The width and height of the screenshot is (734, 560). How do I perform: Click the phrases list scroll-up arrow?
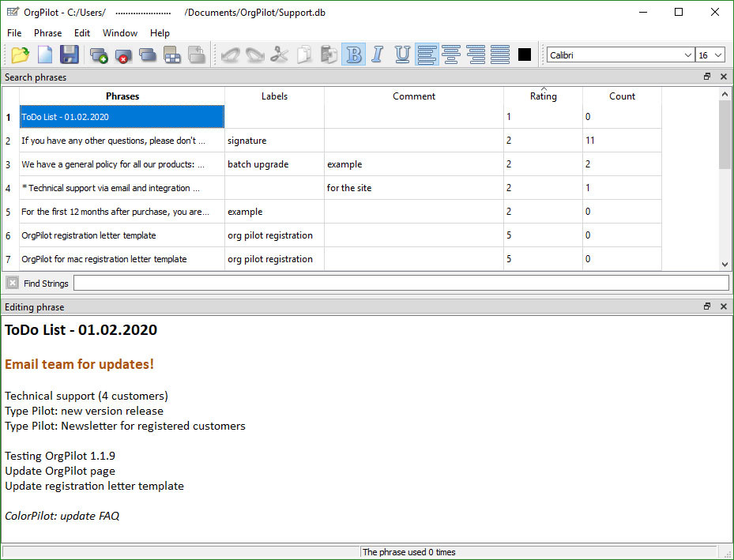[x=725, y=94]
